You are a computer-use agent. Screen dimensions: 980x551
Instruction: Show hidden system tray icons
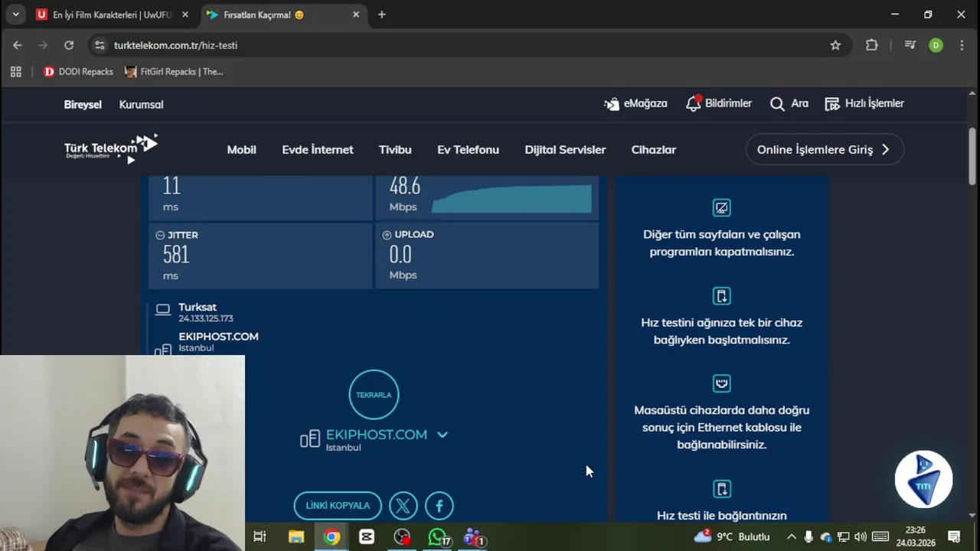coord(791,537)
